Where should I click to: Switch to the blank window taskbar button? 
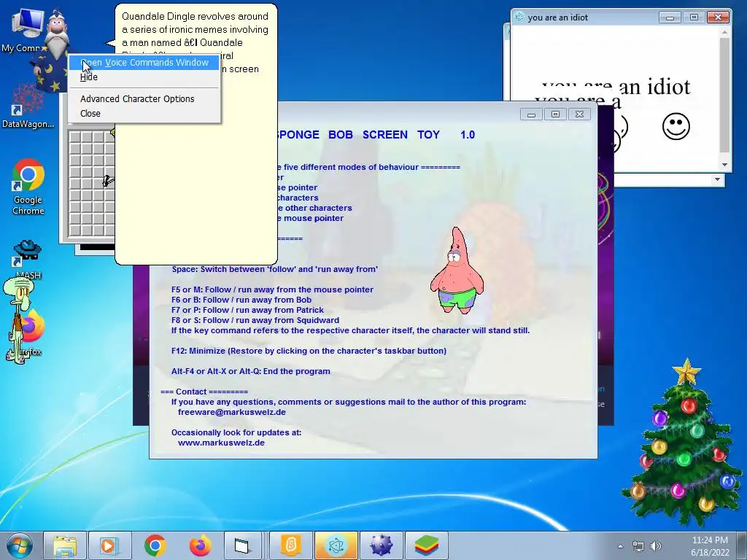242,545
